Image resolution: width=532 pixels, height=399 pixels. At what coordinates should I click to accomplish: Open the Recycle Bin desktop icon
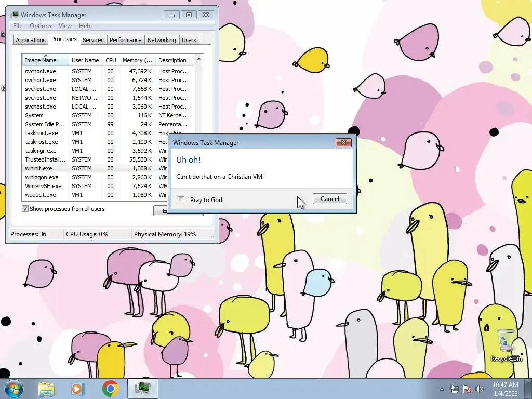(506, 345)
